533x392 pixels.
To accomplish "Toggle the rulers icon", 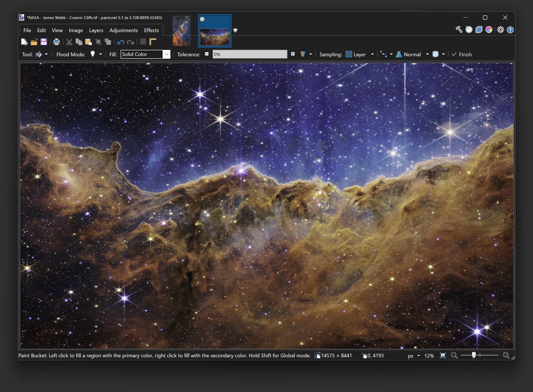I will click(x=153, y=42).
